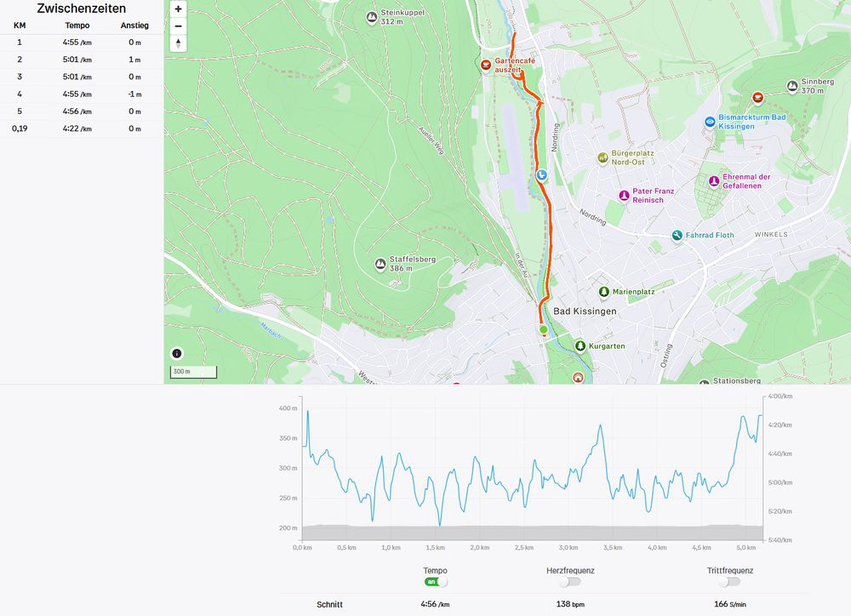Open the map info icon
The image size is (851, 616).
tap(177, 353)
